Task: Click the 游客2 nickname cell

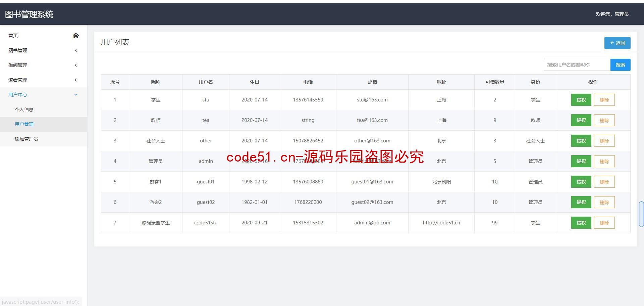Action: pyautogui.click(x=156, y=202)
